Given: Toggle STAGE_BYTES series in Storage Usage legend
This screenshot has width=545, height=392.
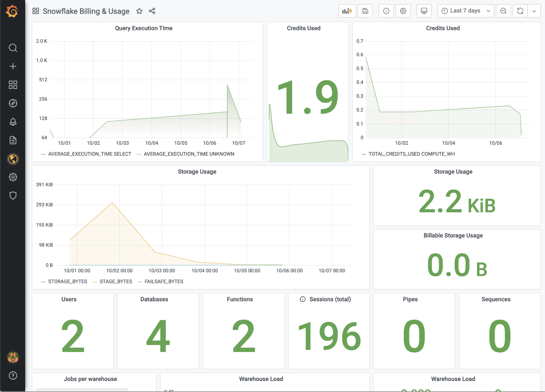Looking at the screenshot, I should [x=116, y=281].
